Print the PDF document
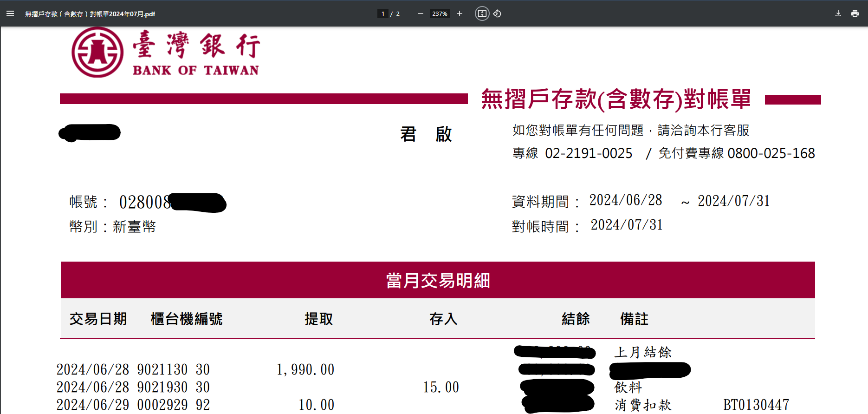Screen dimensions: 868x414 (855, 13)
